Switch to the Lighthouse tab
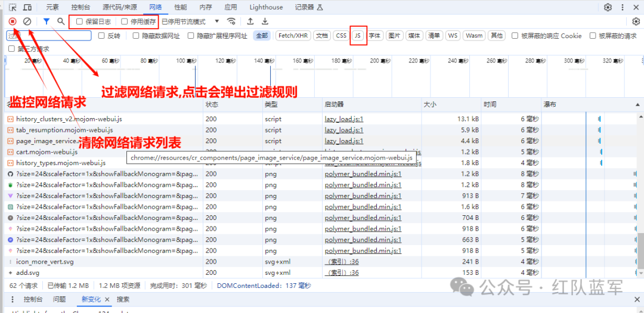This screenshot has width=644, height=313. pos(267,7)
